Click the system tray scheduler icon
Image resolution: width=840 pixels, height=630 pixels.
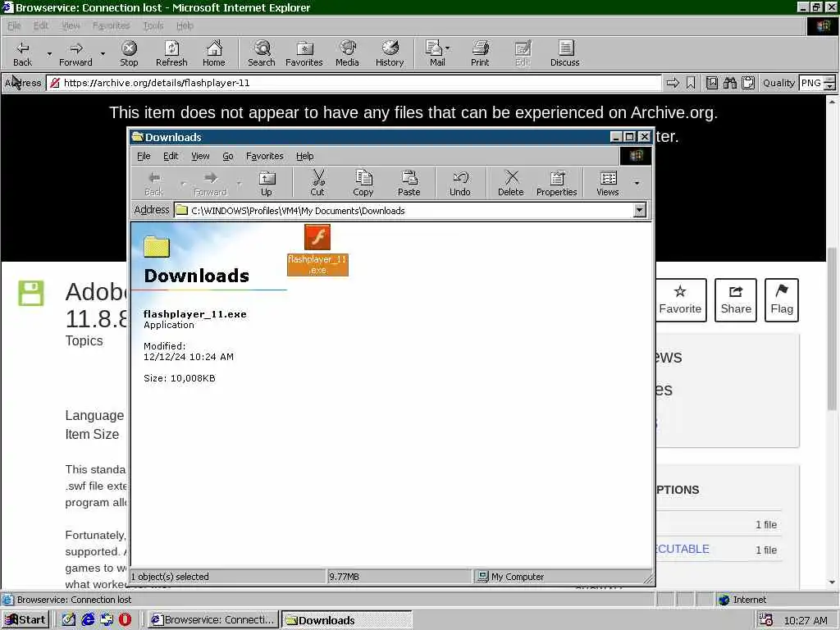click(x=766, y=620)
